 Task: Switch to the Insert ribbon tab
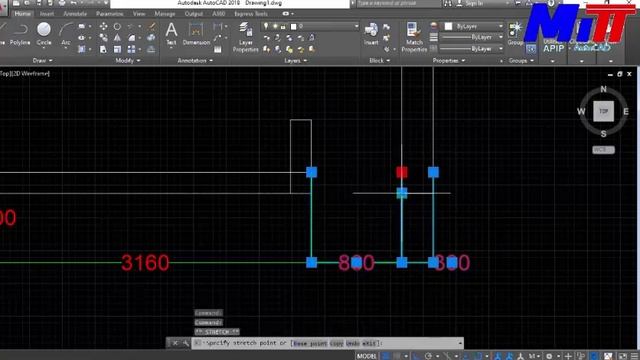[47, 13]
